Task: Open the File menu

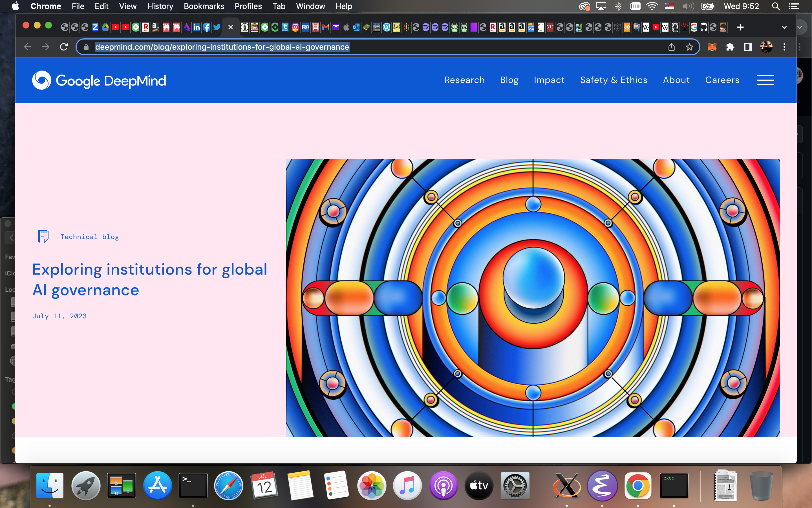Action: [x=78, y=6]
